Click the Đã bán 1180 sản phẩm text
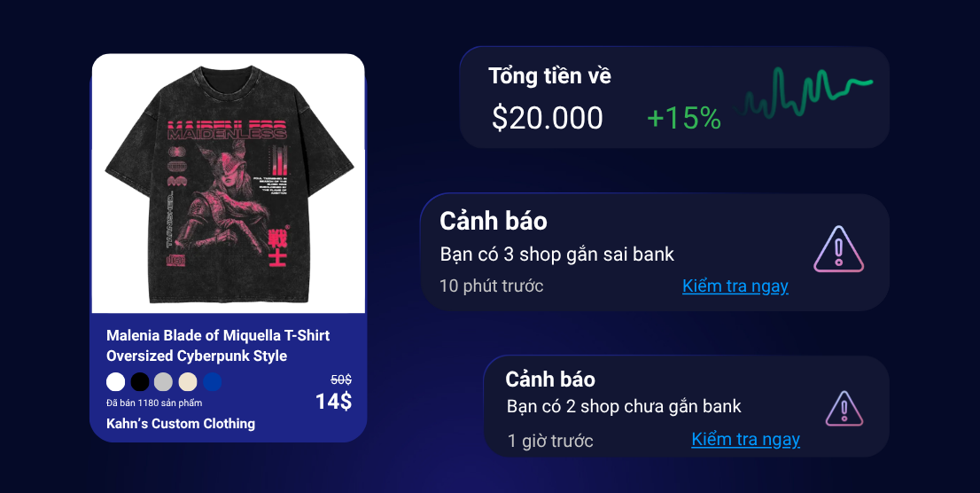The height and width of the screenshot is (493, 980). [154, 403]
